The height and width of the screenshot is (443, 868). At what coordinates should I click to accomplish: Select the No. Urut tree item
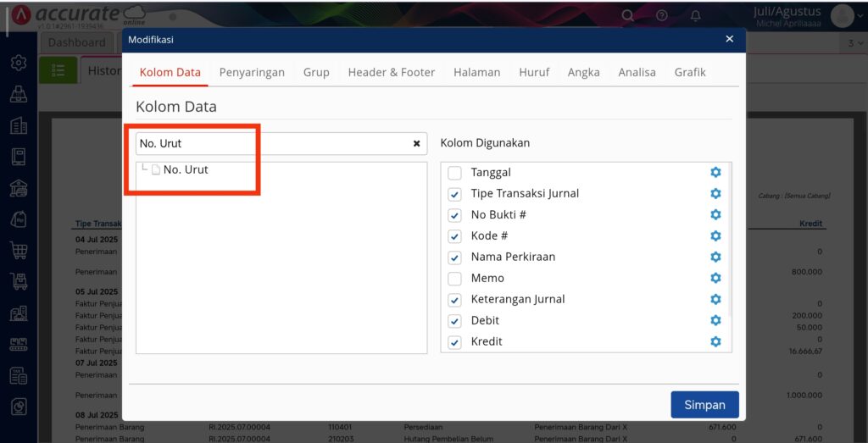point(186,169)
